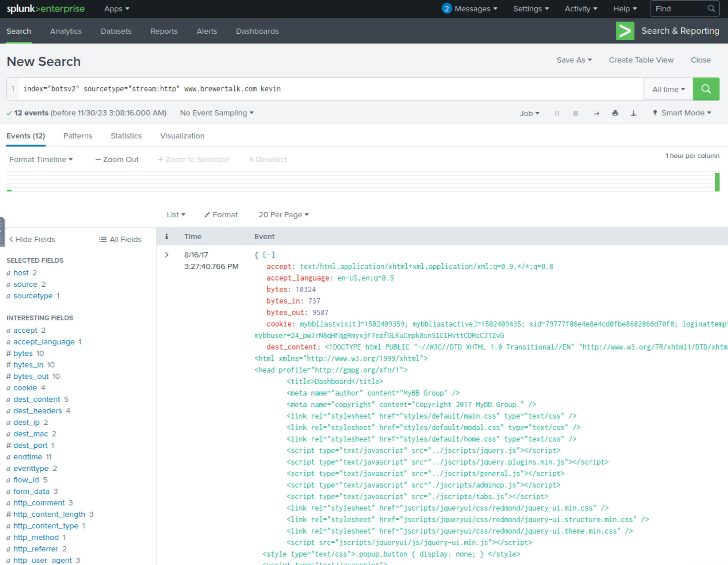Viewport: 728px width, 565px height.
Task: Open the Messages dropdown
Action: tap(476, 9)
